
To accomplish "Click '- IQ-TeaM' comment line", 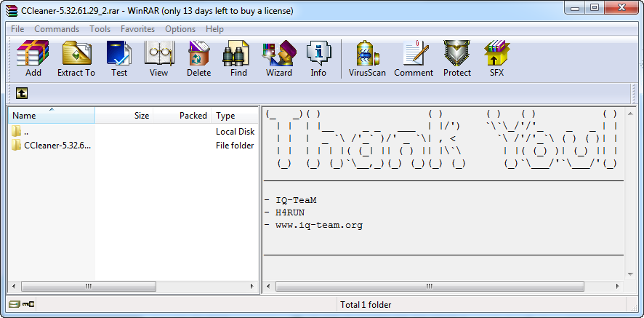I will pos(290,201).
